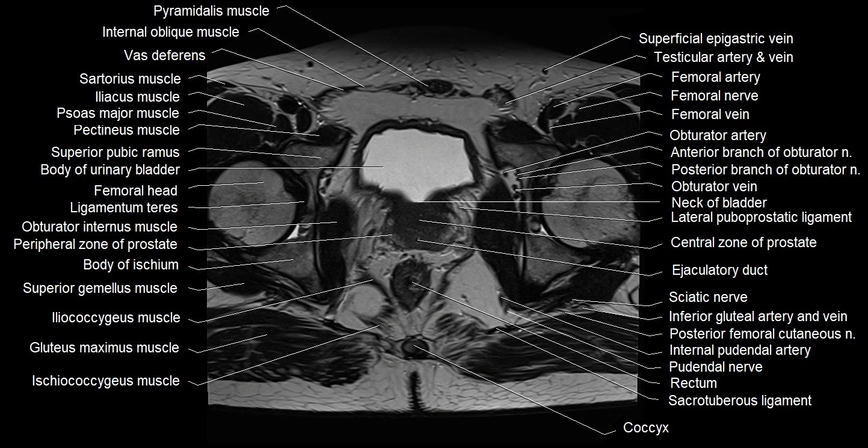Select the Sartorius muscle label
The width and height of the screenshot is (868, 448).
pyautogui.click(x=130, y=79)
